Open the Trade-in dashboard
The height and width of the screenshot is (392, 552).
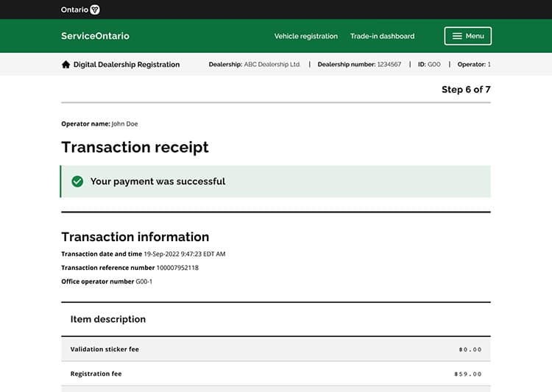coord(382,36)
